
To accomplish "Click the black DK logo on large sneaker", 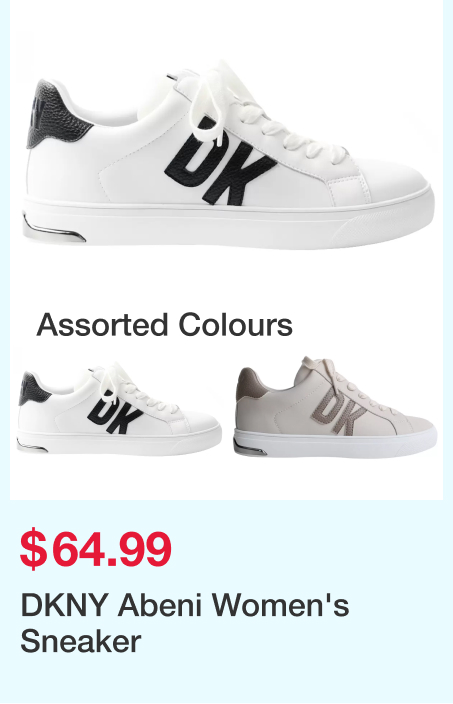I will pyautogui.click(x=220, y=160).
